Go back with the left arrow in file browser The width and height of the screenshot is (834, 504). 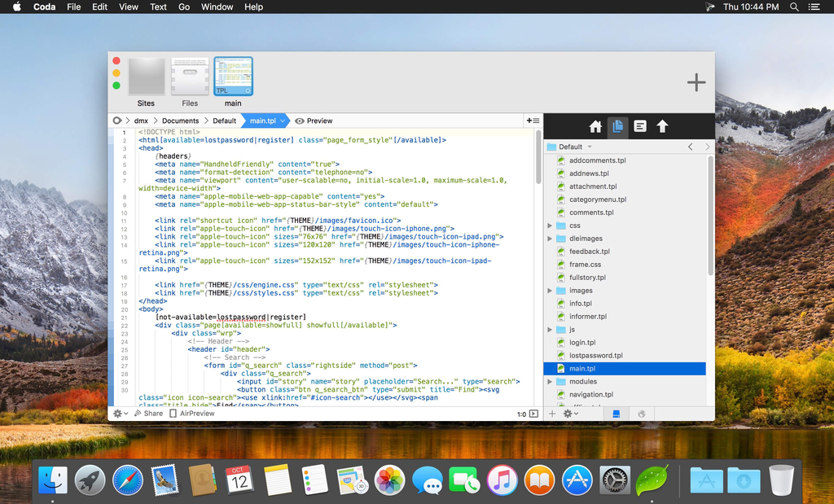tap(691, 147)
